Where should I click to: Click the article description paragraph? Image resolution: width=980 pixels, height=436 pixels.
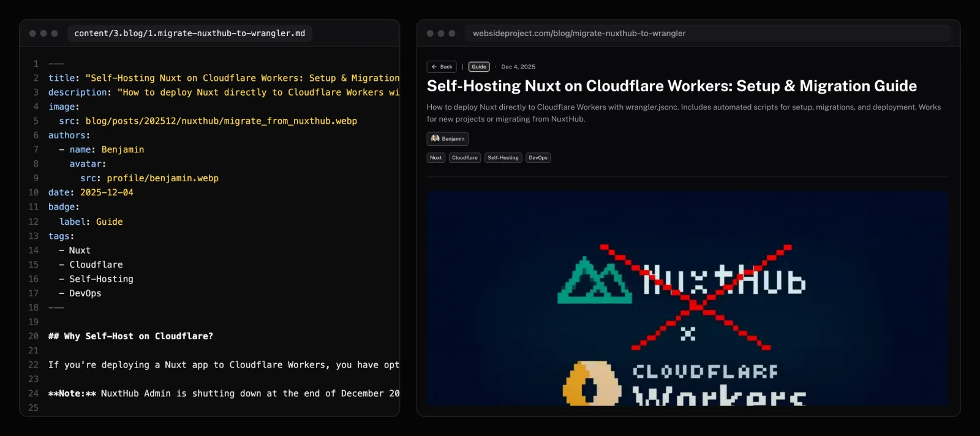coord(684,113)
